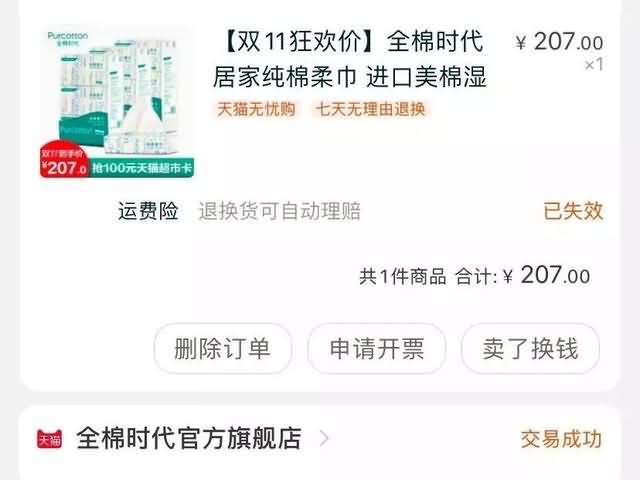The width and height of the screenshot is (640, 480).
Task: Open the 全棉时代官方旗舰店 store link
Action: (189, 439)
